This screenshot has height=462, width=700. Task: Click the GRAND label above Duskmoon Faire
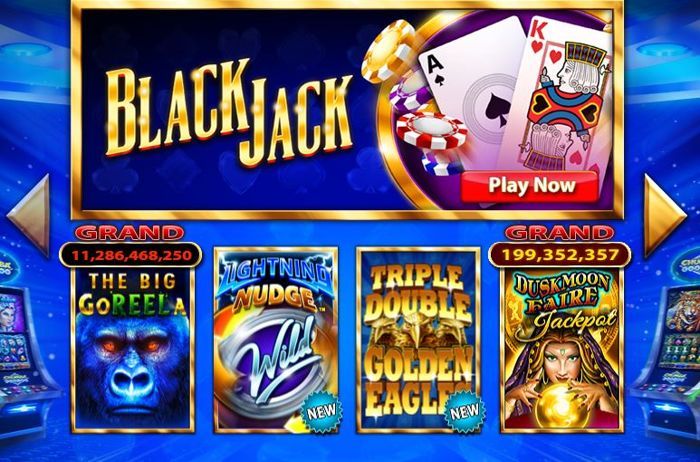click(559, 233)
